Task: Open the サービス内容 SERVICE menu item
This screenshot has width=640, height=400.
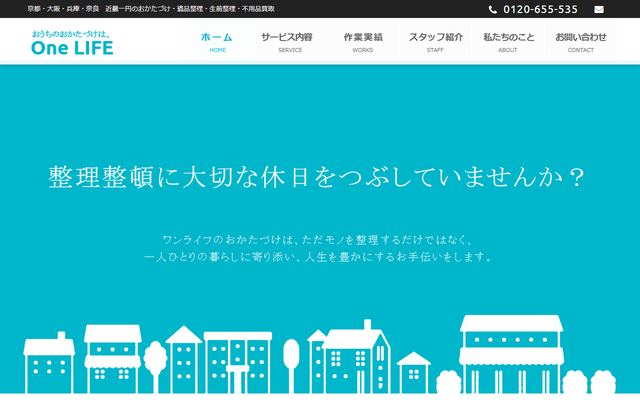Action: (287, 42)
